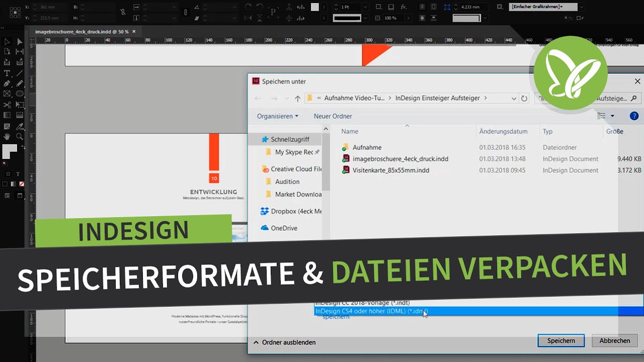Sort by the Änderungsdatum column header
Screen dimensions: 644x362
(503, 131)
